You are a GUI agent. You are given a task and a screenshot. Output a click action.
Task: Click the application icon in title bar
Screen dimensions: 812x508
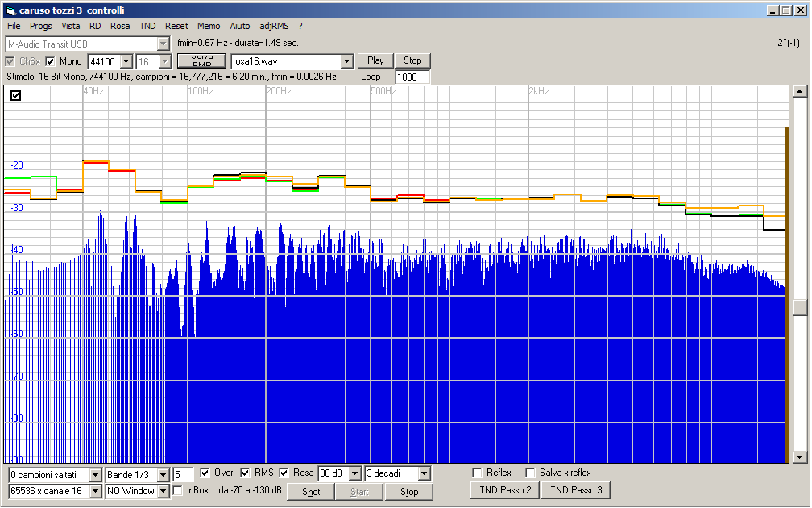(x=10, y=10)
